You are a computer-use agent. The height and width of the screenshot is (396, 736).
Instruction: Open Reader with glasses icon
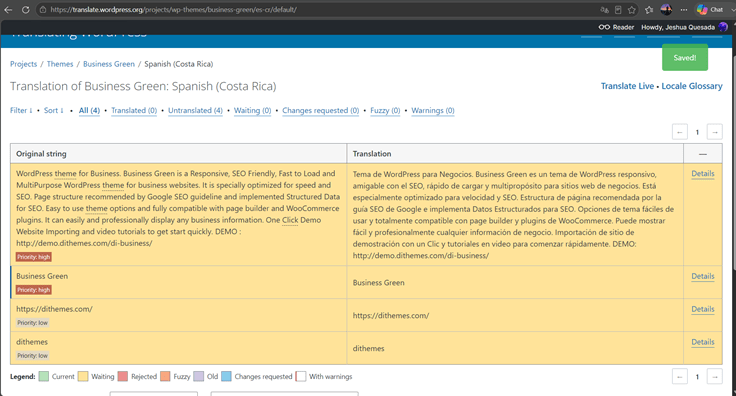coord(616,27)
